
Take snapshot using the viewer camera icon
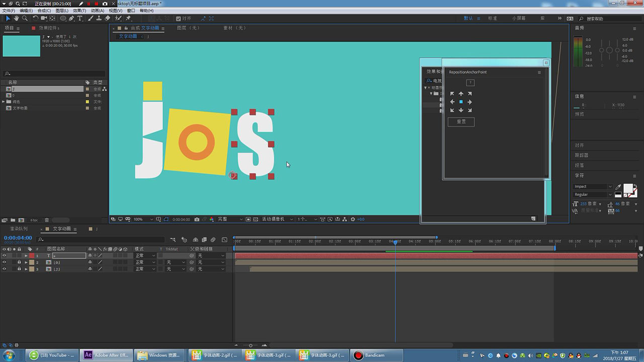click(197, 219)
